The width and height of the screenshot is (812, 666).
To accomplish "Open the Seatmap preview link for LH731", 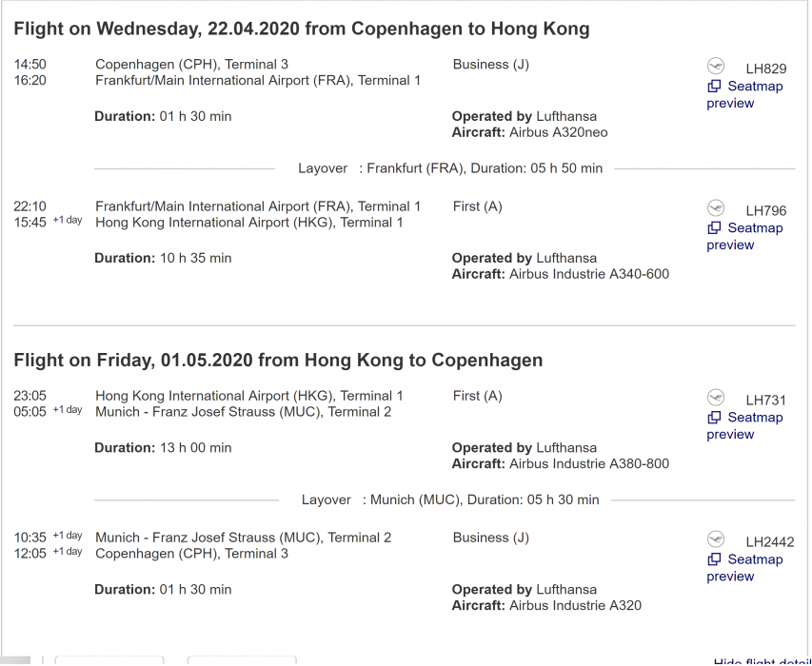I will pos(754,418).
